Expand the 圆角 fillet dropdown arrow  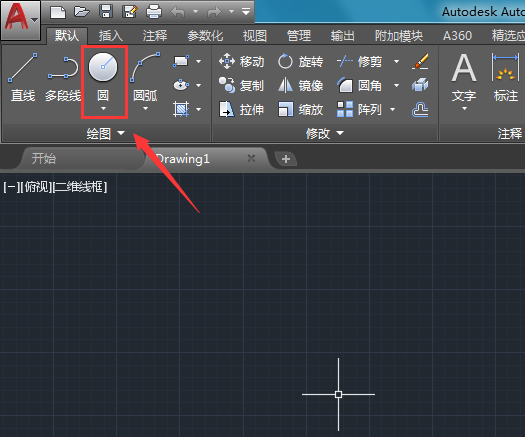click(396, 86)
